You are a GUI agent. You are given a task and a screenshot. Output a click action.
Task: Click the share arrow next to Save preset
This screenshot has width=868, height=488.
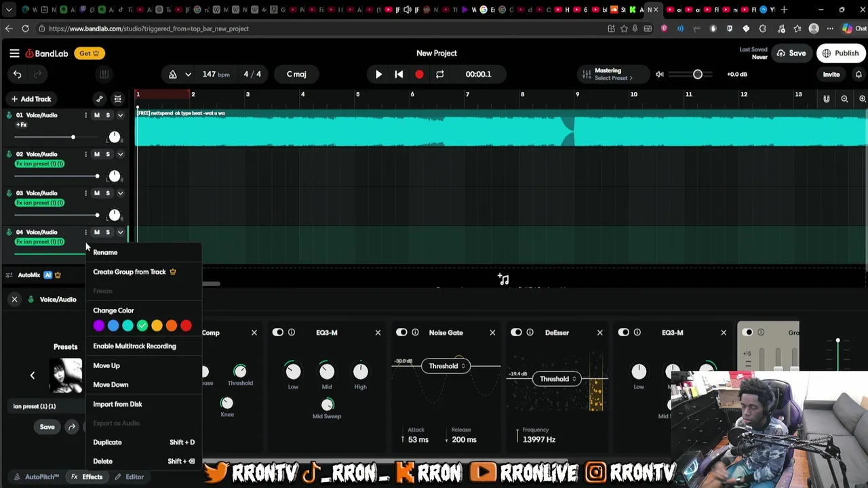[x=72, y=427]
